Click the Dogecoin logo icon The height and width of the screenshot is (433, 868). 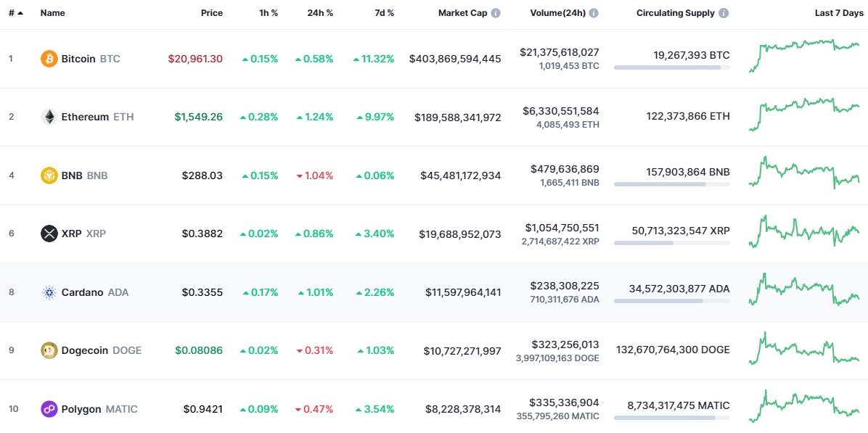coord(49,350)
